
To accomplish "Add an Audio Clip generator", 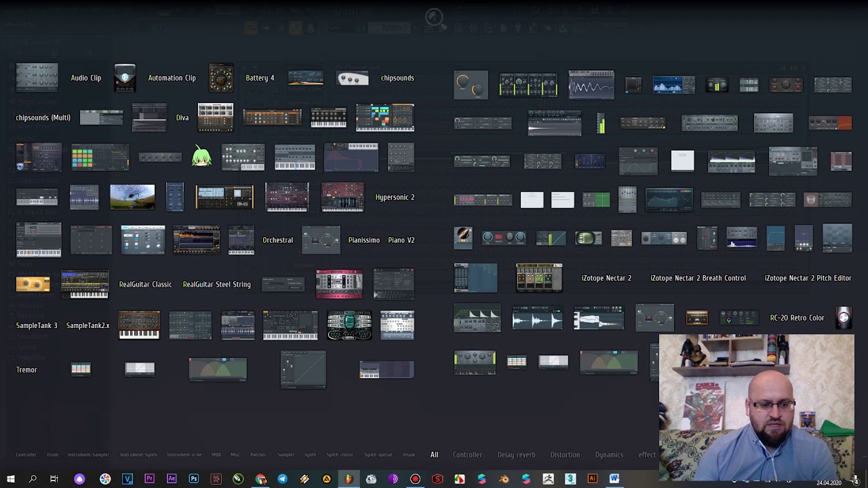I will [86, 78].
